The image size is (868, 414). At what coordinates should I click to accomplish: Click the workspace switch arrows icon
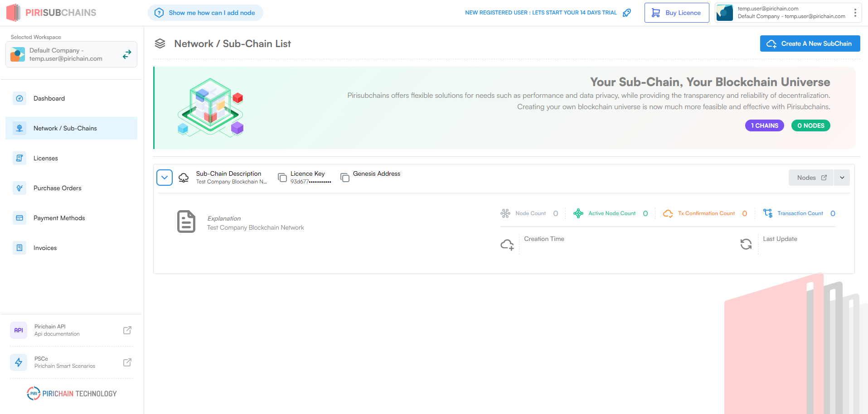coord(127,54)
